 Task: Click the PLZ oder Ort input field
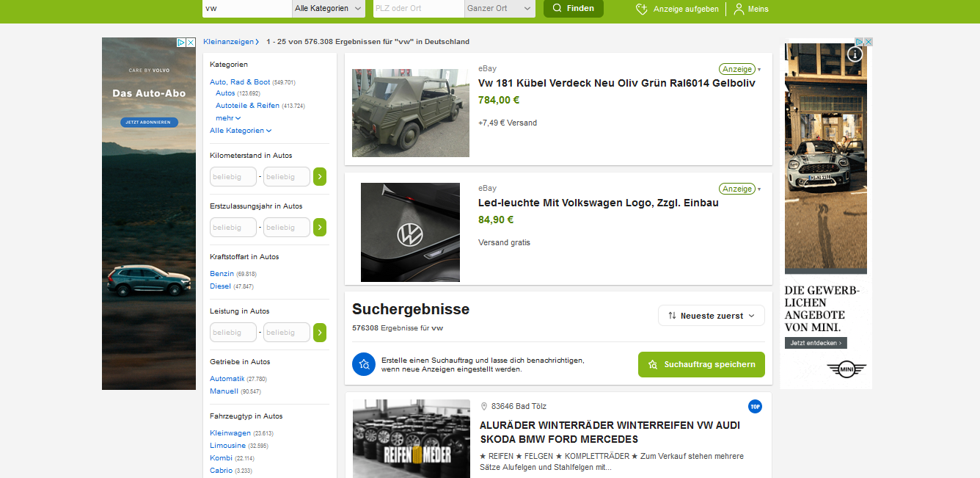tap(418, 8)
